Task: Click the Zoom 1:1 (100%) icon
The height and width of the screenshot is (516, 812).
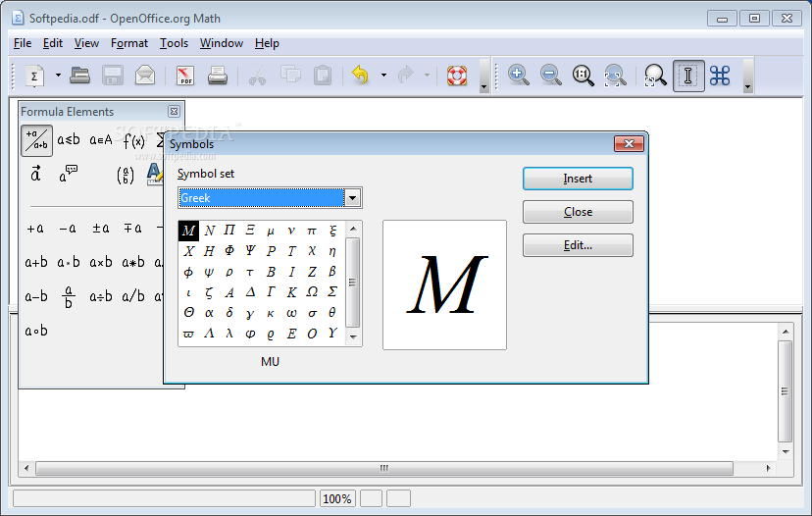Action: [x=584, y=76]
